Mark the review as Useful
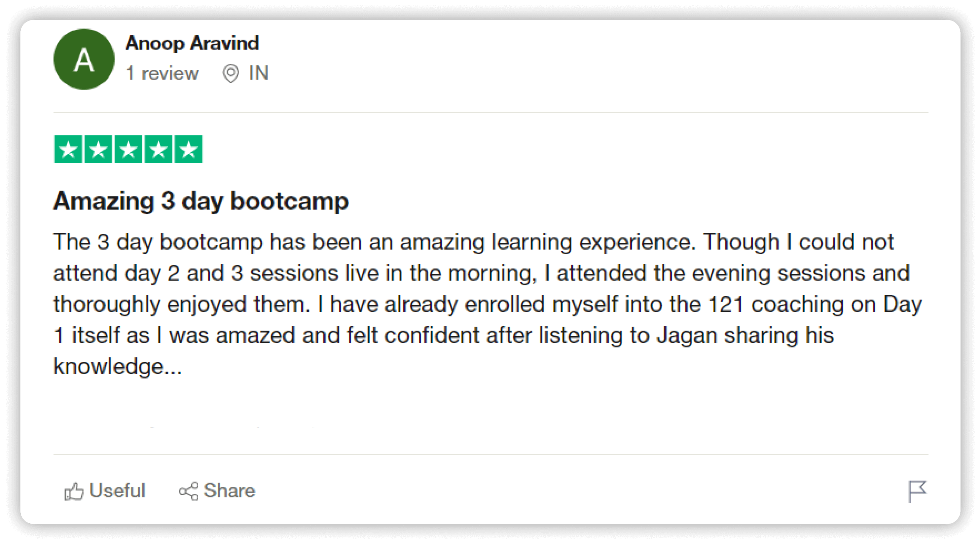 pos(117,490)
